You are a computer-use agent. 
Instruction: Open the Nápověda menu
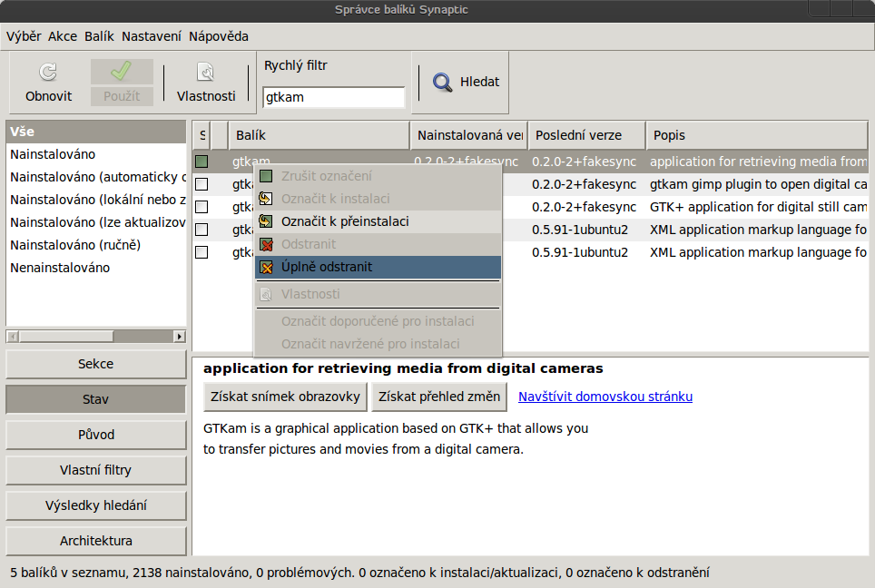(x=219, y=36)
